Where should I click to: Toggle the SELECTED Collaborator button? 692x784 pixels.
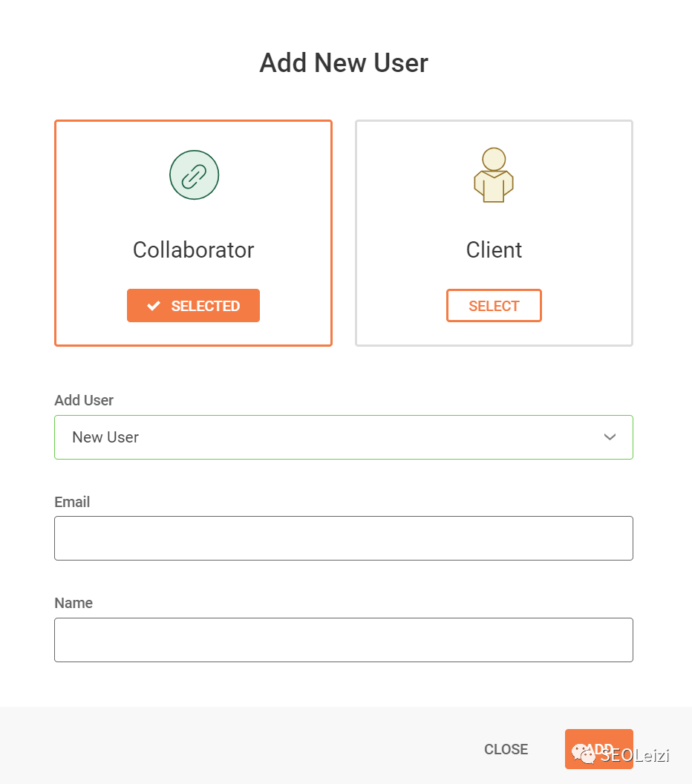[x=193, y=305]
